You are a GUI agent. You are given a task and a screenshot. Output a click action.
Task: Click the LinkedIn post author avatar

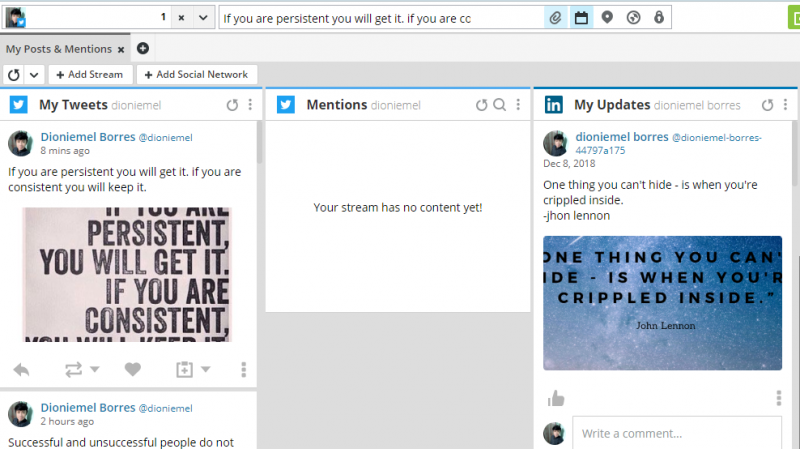[556, 143]
